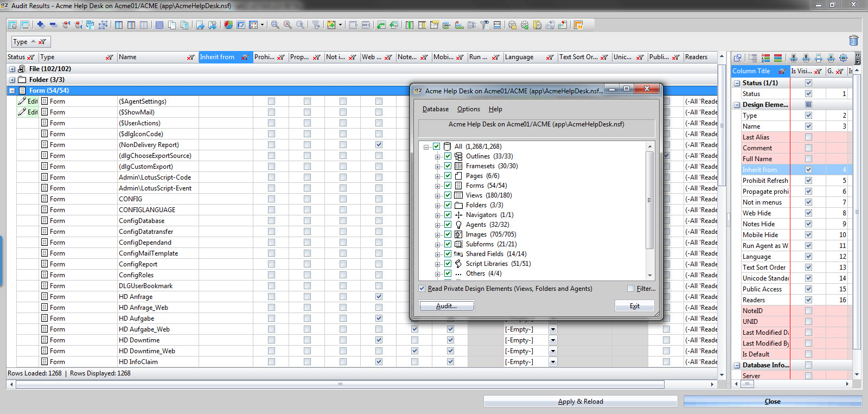The image size is (868, 414).
Task: Click the colored rows icon in column panel
Action: (778, 58)
